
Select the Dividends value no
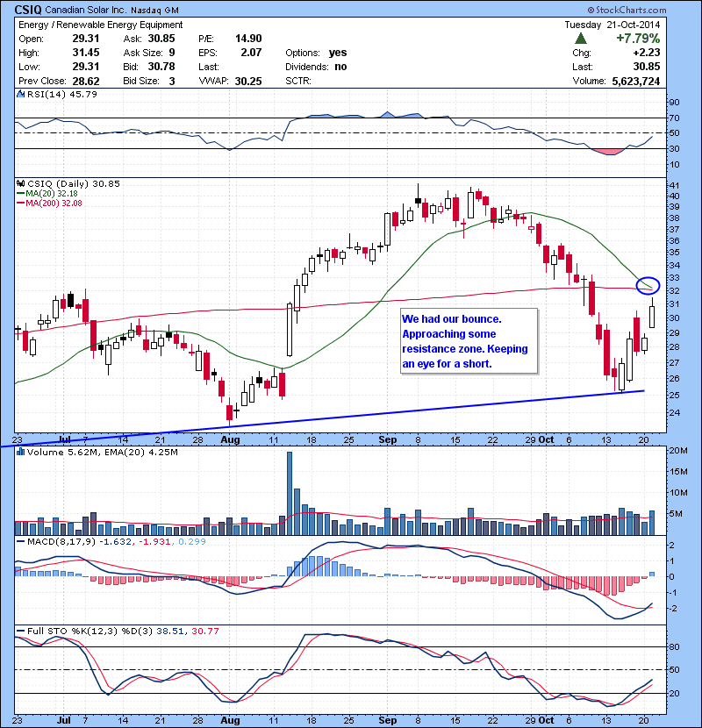click(340, 67)
